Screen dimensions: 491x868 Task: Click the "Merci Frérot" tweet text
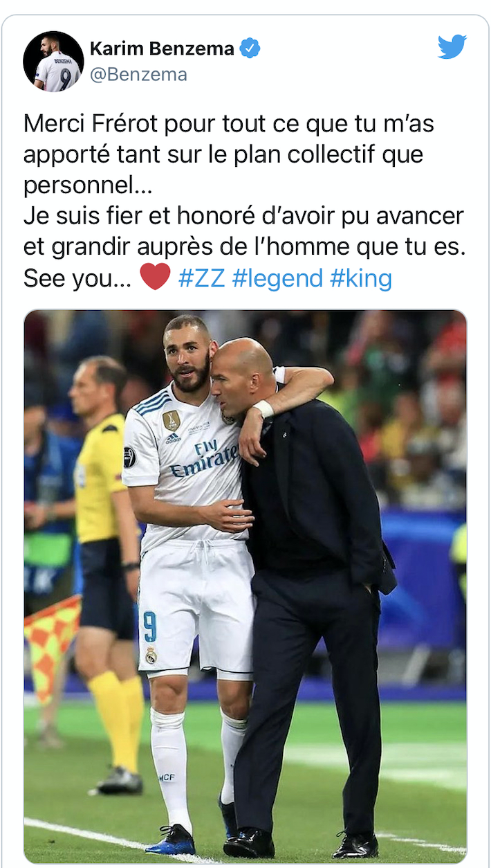[229, 154]
